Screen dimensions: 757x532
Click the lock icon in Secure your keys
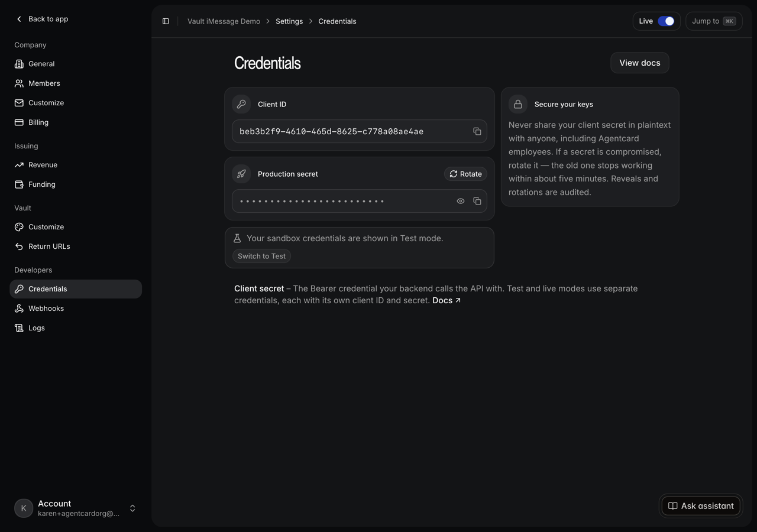[518, 104]
